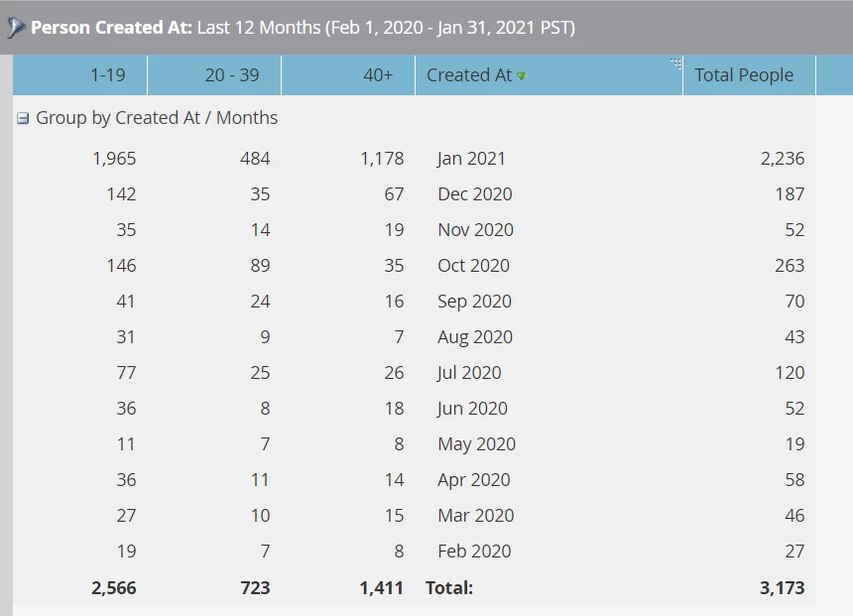
Task: Click the 41 value in the Sep 2020 row
Action: tap(126, 302)
